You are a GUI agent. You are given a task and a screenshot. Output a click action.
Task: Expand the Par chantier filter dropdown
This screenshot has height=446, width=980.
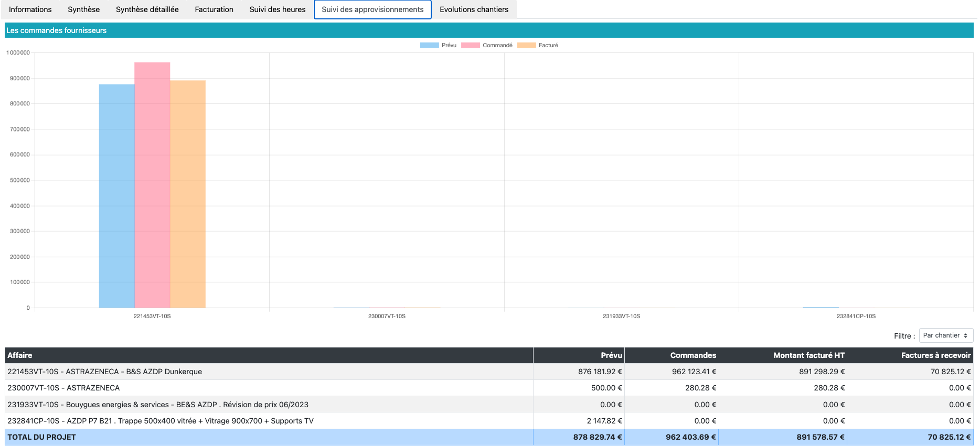(945, 335)
